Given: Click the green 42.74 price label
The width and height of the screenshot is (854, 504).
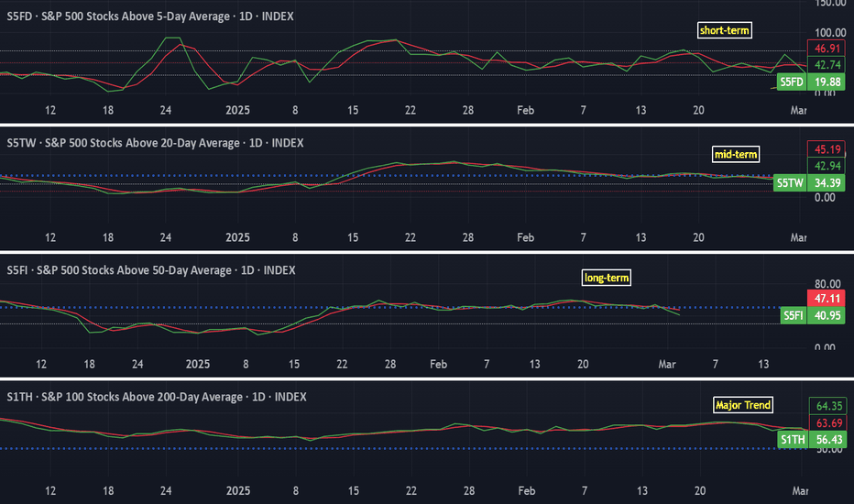Looking at the screenshot, I should 827,65.
